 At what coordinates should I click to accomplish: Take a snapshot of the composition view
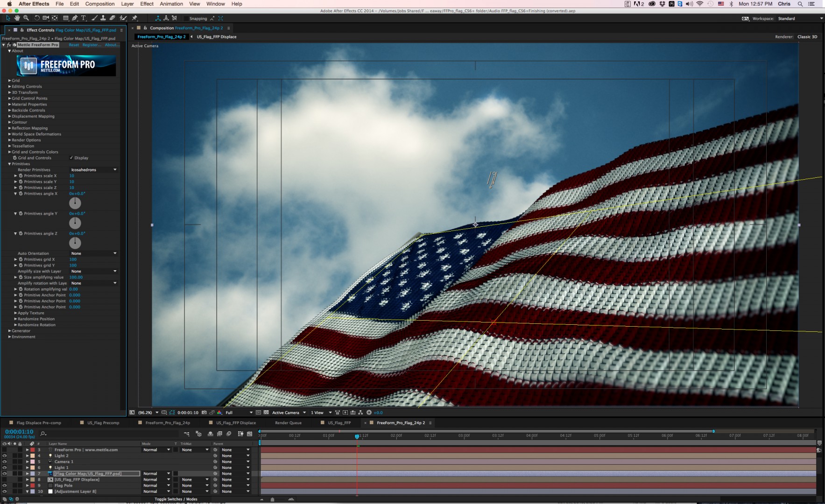pos(204,413)
